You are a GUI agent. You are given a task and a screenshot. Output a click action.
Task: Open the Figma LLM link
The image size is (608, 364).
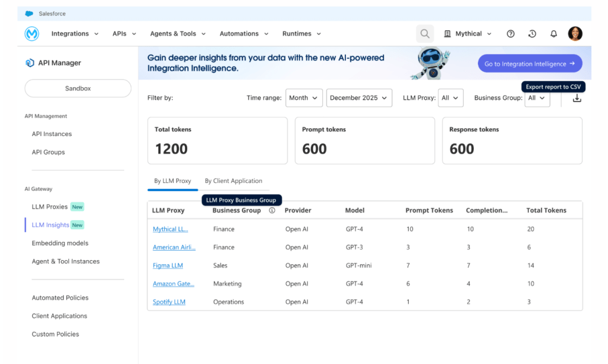pyautogui.click(x=168, y=265)
